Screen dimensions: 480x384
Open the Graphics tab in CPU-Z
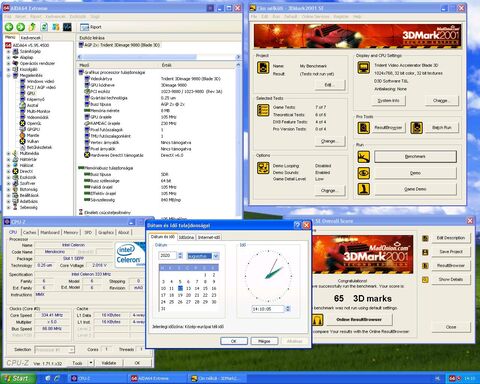(x=106, y=232)
